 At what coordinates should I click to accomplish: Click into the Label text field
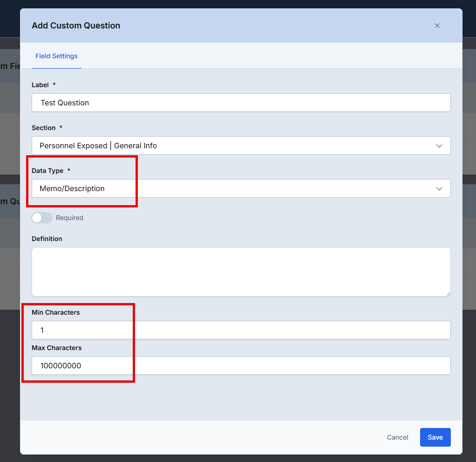point(241,103)
